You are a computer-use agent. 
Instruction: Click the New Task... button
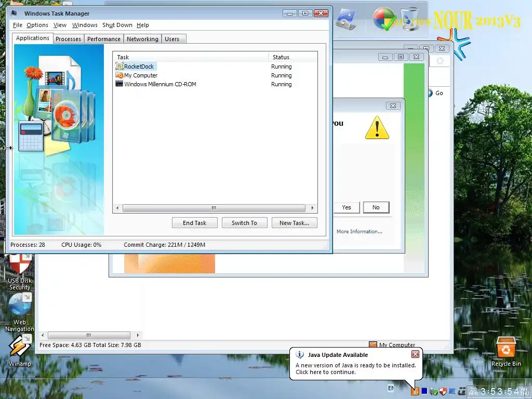pyautogui.click(x=294, y=223)
